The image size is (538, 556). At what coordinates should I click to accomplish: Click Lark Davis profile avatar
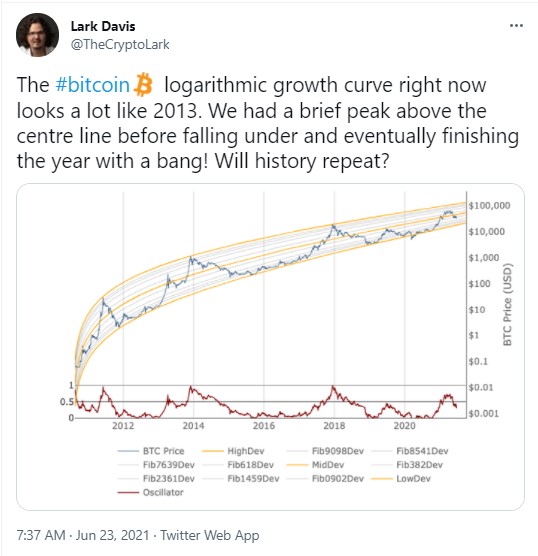coord(37,35)
